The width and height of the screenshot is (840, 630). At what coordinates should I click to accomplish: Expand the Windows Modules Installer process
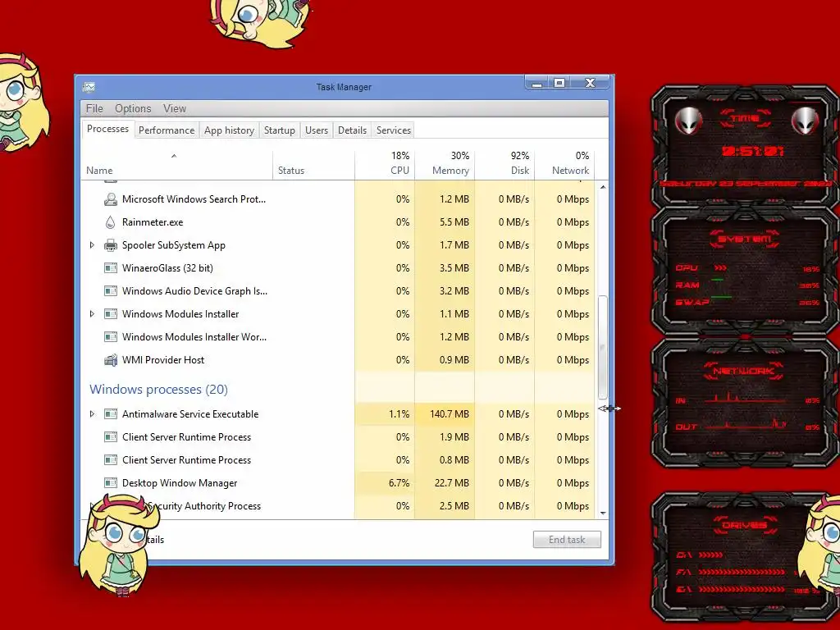click(92, 314)
